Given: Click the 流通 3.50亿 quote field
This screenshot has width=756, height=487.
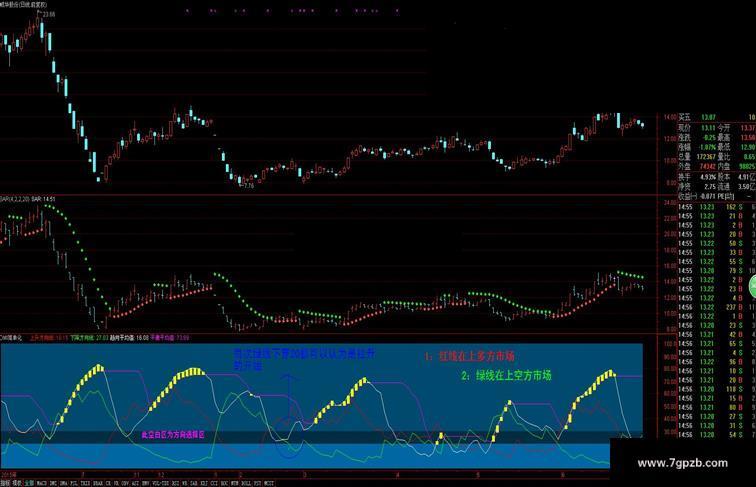Looking at the screenshot, I should point(737,187).
